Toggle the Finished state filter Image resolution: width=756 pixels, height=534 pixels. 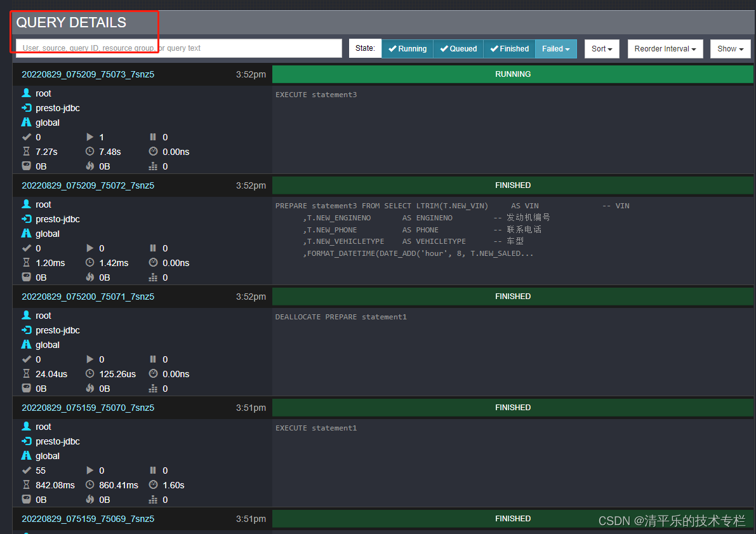pyautogui.click(x=509, y=49)
